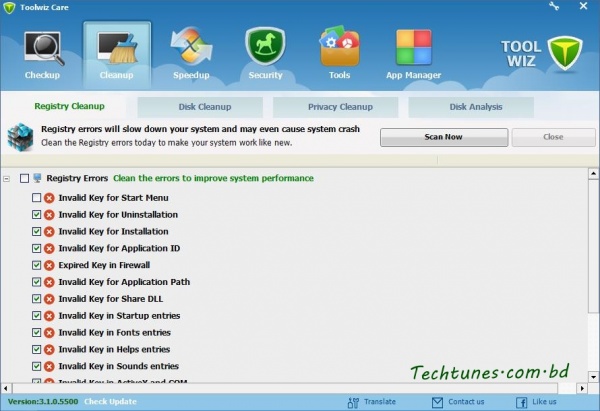This screenshot has height=411, width=600.
Task: Open the Tools toolbox section
Action: (339, 55)
